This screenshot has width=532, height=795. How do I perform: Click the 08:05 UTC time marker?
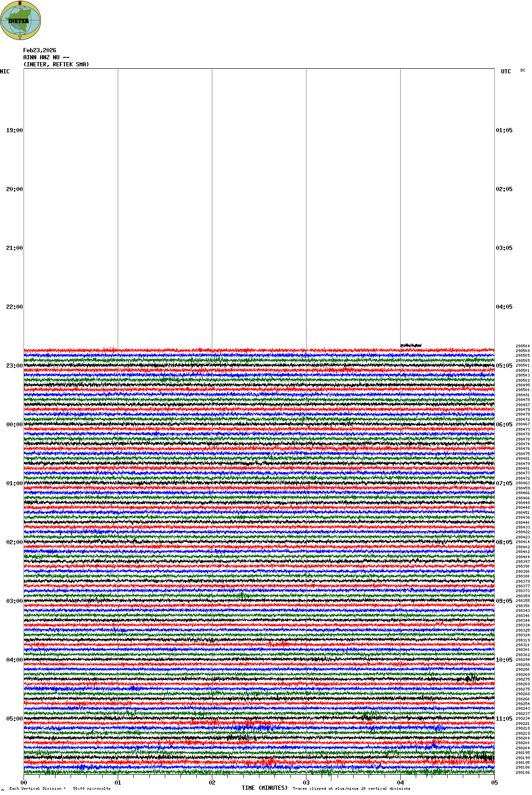pos(504,542)
